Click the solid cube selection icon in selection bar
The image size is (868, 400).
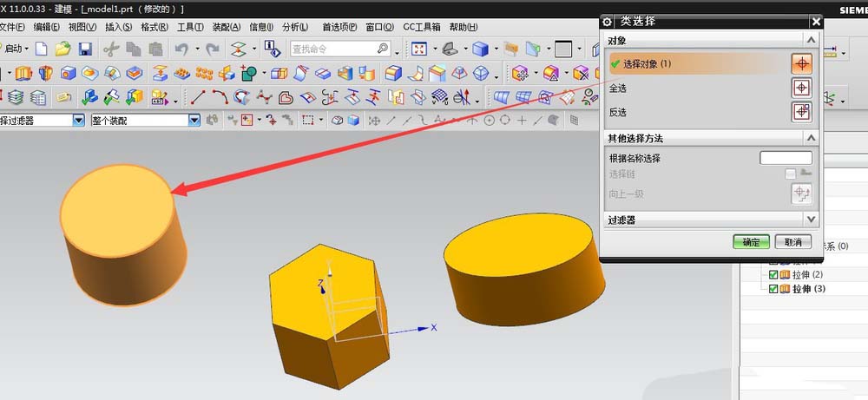(x=353, y=120)
